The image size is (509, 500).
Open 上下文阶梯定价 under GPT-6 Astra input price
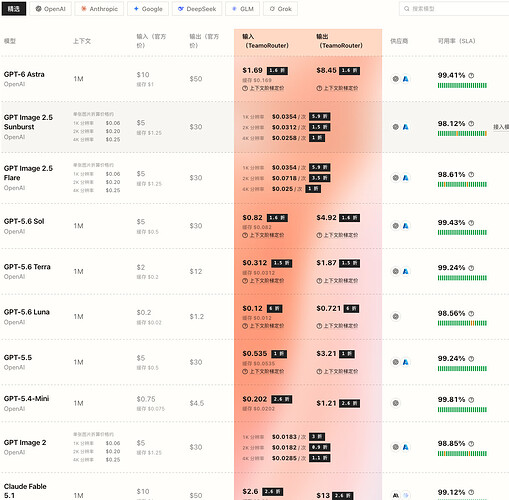click(x=263, y=88)
